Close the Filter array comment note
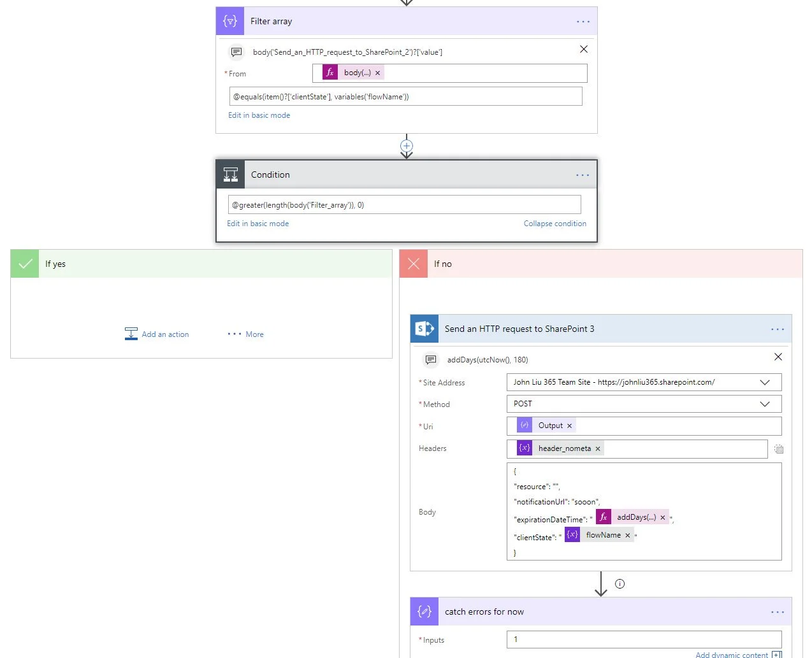Screen dimensions: 812x658 [x=583, y=49]
